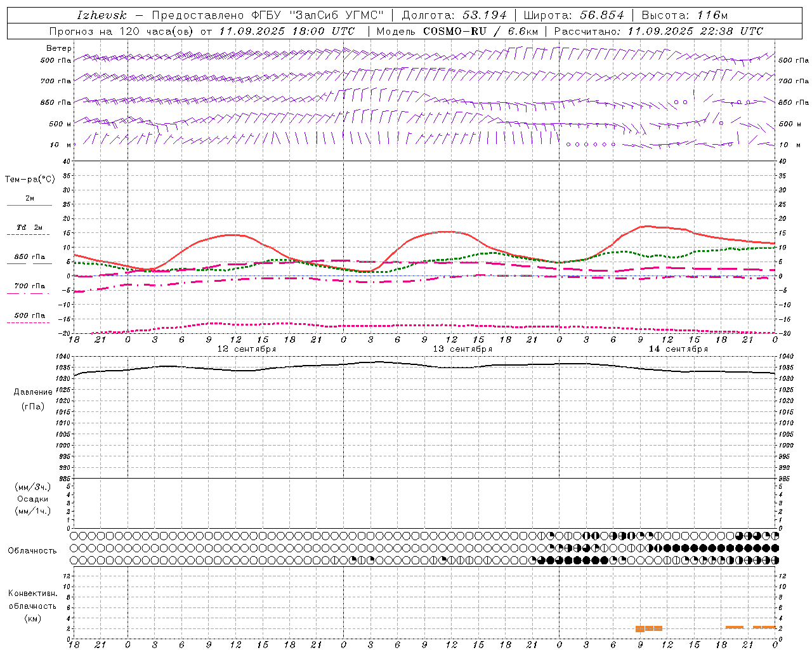Select the Высота: 116м header entry

tap(684, 15)
